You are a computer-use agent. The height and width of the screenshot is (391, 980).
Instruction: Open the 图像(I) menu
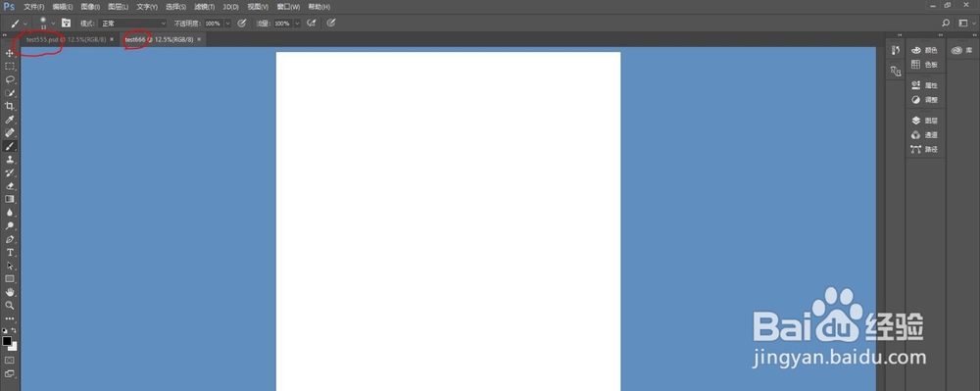90,6
